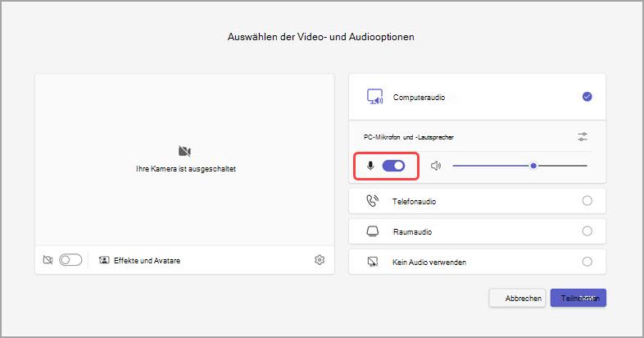
Task: Click the Abbrechen button
Action: (518, 298)
